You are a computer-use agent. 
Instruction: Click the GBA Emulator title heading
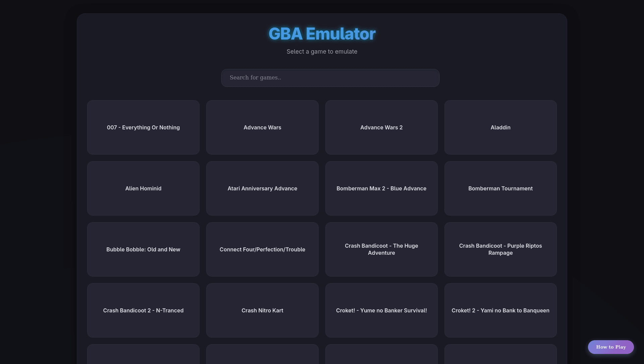click(322, 34)
